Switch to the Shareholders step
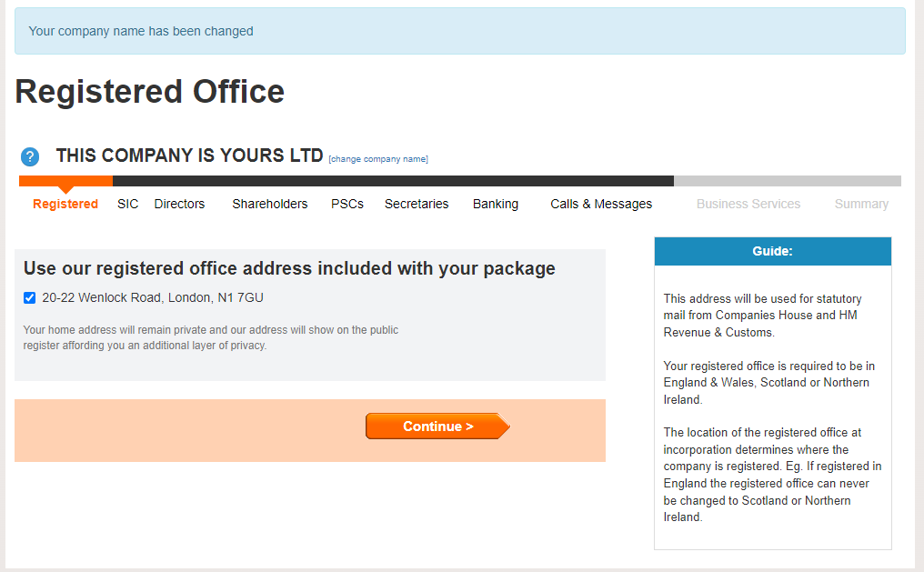This screenshot has width=924, height=572. [270, 204]
